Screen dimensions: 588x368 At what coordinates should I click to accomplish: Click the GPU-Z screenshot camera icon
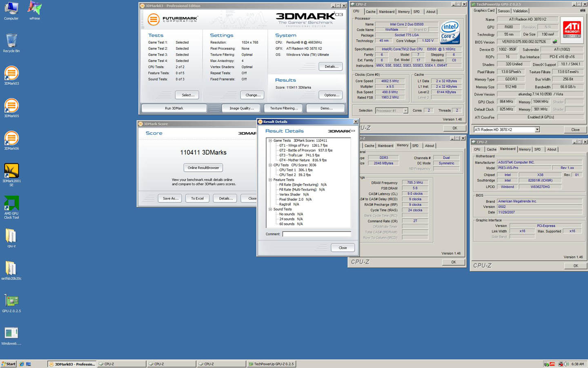582,11
